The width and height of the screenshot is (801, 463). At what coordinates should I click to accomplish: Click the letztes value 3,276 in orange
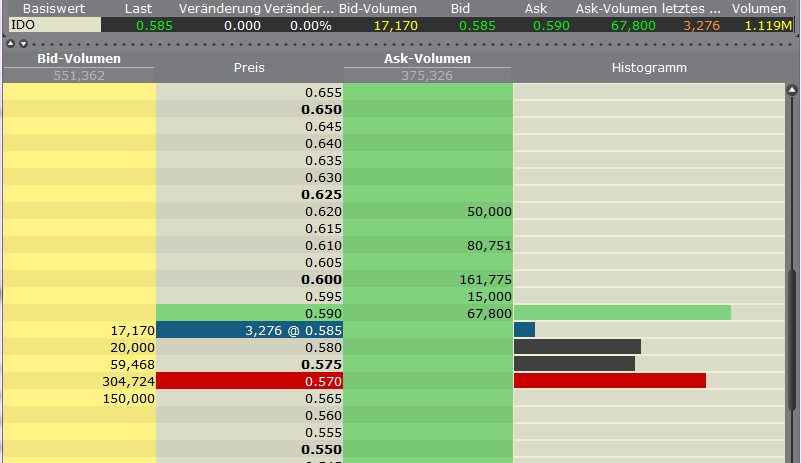coord(701,26)
